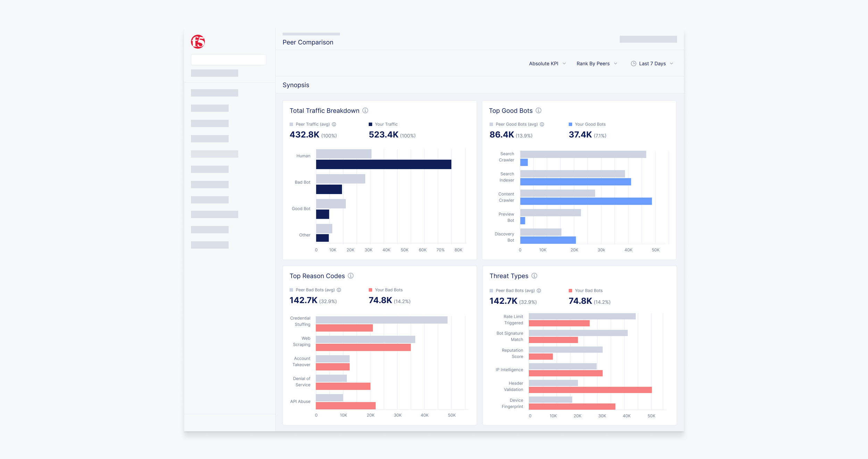Open info icon next to Threat Types
868x459 pixels.
click(534, 276)
